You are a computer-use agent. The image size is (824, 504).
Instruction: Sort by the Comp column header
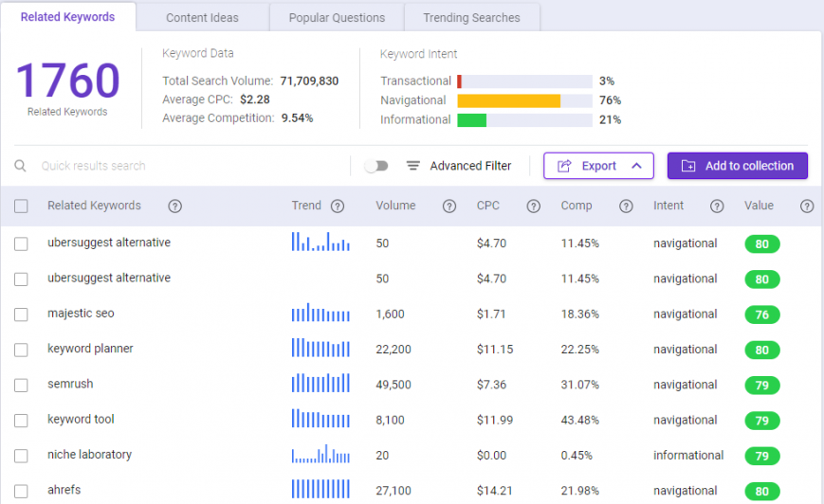[576, 206]
